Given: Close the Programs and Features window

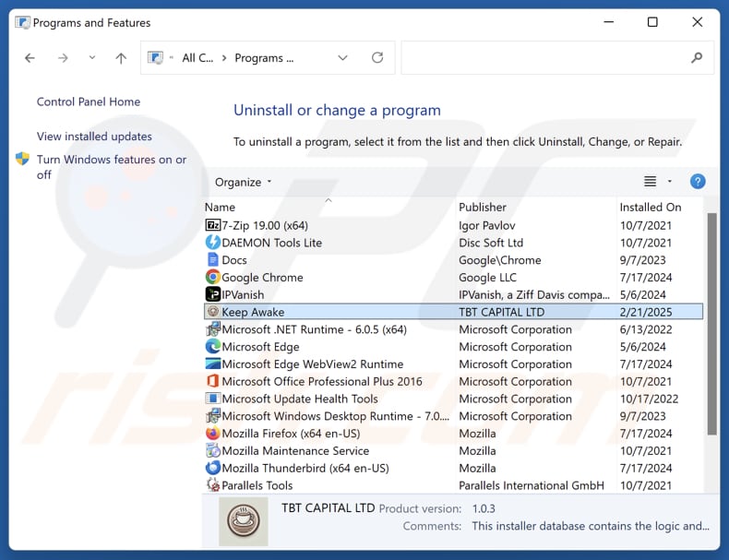Looking at the screenshot, I should tap(697, 22).
